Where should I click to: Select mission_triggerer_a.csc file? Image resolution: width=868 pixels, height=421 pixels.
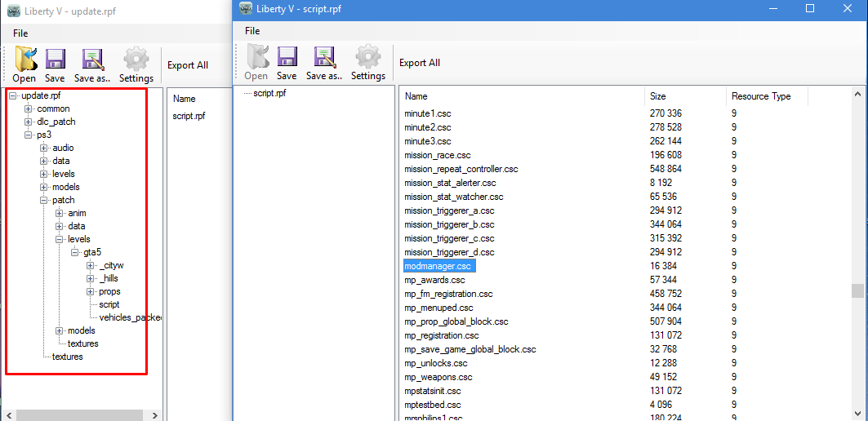(449, 210)
